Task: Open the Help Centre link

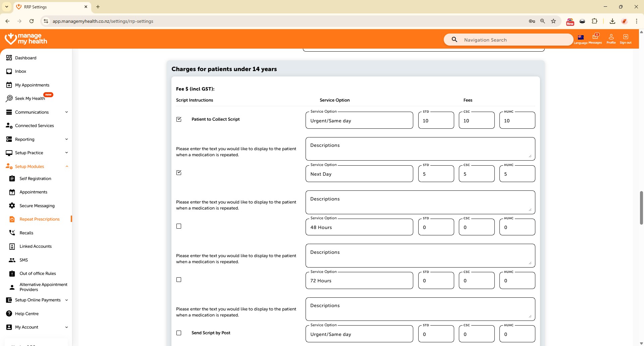Action: coord(26,314)
